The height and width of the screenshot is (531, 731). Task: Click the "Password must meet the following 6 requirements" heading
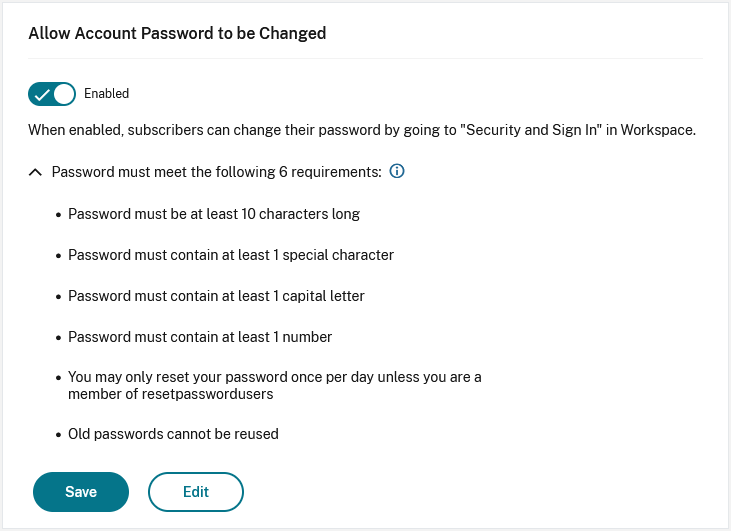[x=216, y=172]
